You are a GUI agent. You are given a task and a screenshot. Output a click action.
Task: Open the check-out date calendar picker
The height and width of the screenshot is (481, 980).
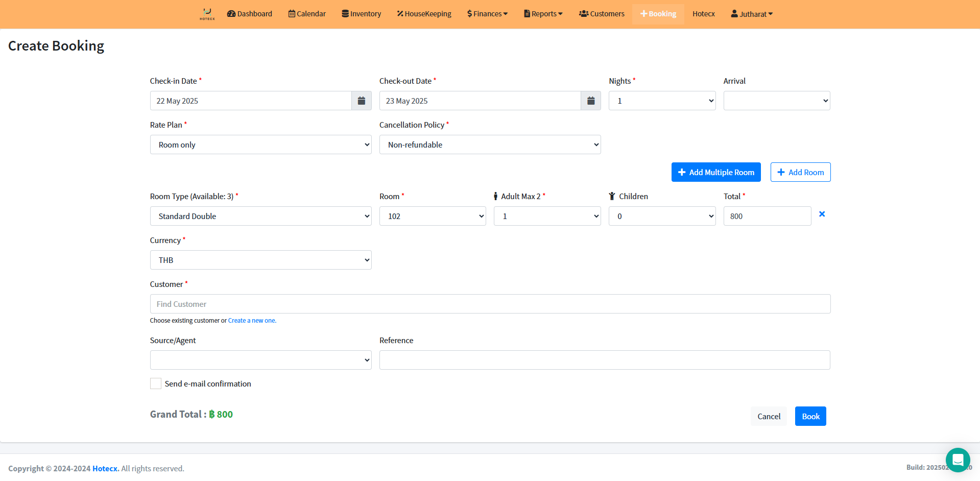pos(590,101)
